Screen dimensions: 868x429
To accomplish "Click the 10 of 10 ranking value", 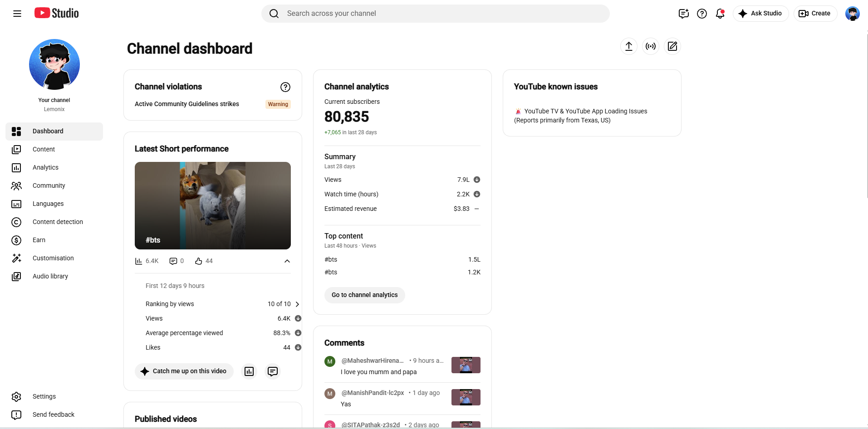I will (279, 304).
